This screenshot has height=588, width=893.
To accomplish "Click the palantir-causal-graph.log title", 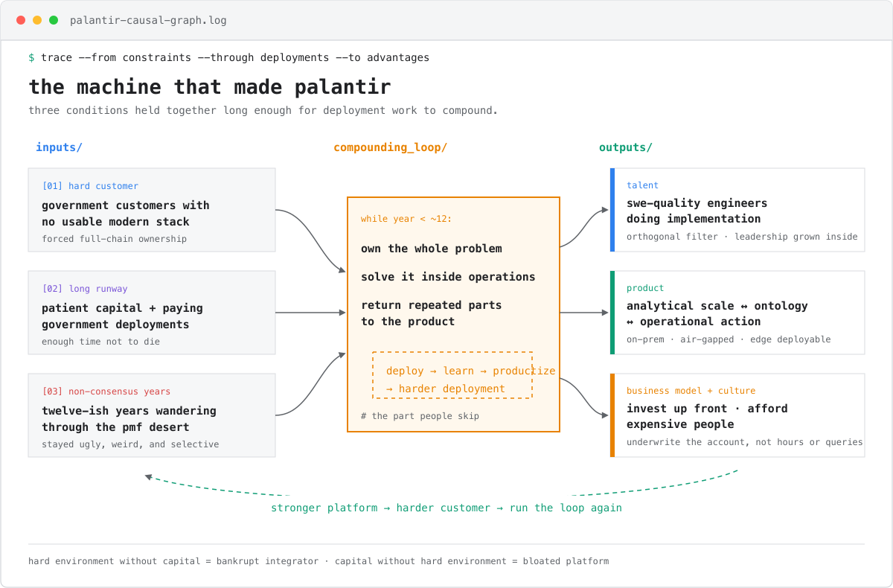I will [x=148, y=20].
